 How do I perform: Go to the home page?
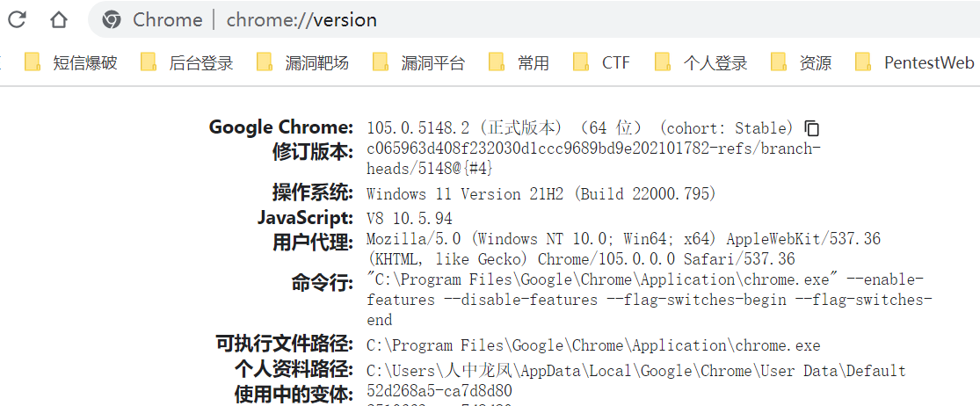point(58,19)
